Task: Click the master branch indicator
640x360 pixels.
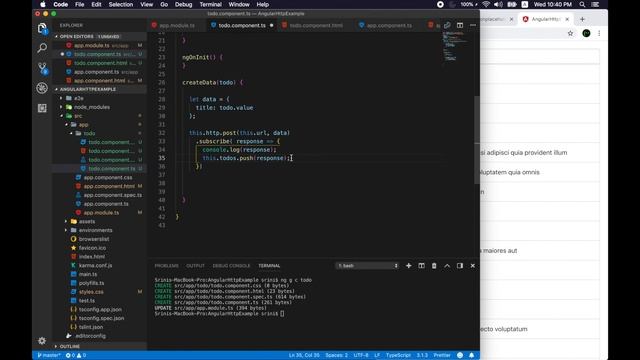Action: pyautogui.click(x=49, y=355)
